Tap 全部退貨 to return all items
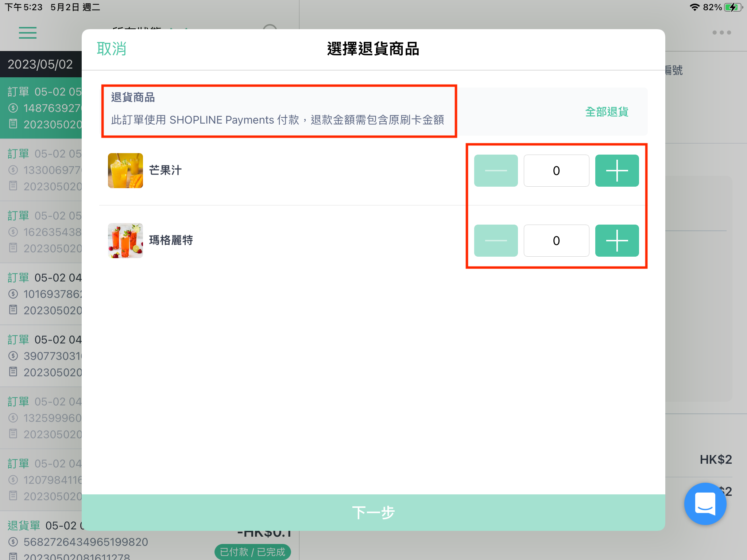 coord(607,112)
